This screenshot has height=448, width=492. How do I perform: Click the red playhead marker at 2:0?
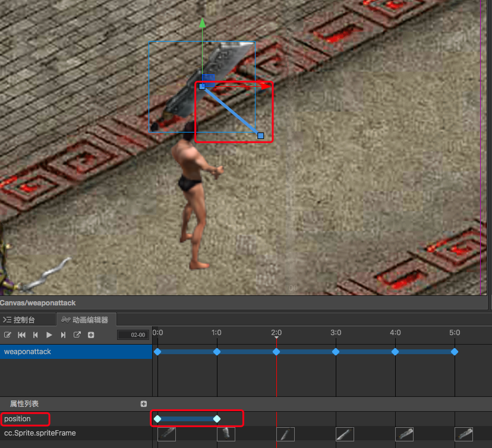click(276, 337)
